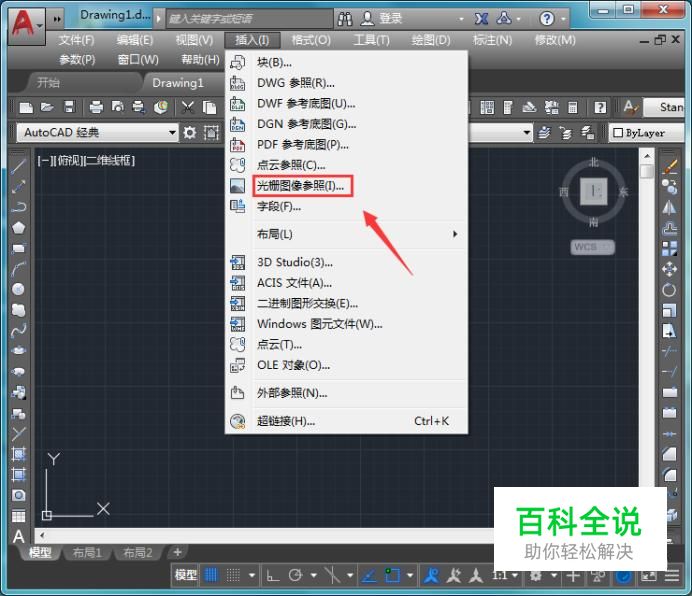Click the vertical scrollbar up arrow
This screenshot has height=596, width=692.
pyautogui.click(x=647, y=156)
